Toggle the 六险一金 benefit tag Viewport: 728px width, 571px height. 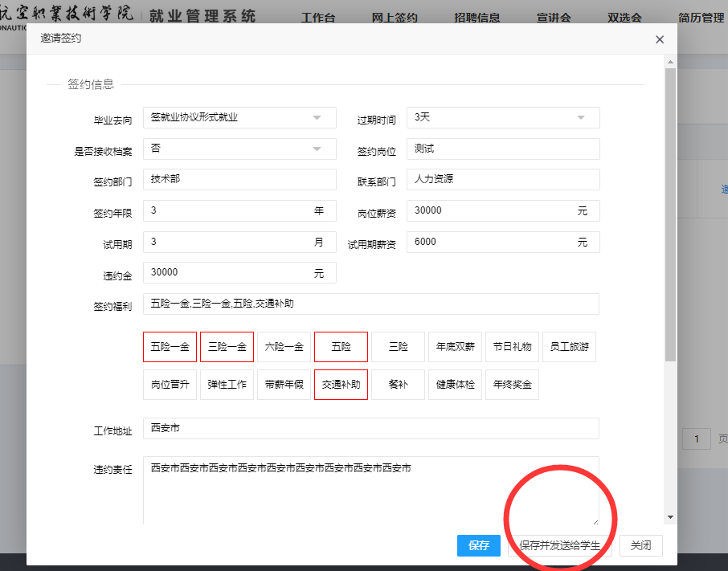tap(284, 347)
